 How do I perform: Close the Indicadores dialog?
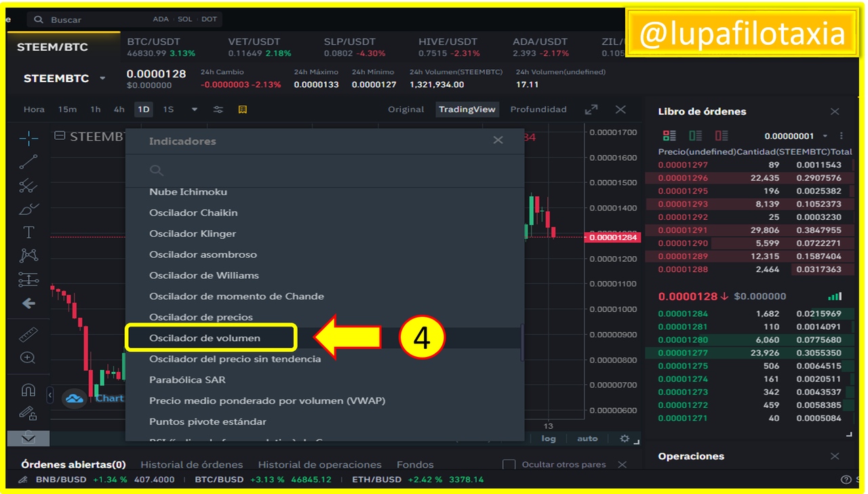click(498, 140)
